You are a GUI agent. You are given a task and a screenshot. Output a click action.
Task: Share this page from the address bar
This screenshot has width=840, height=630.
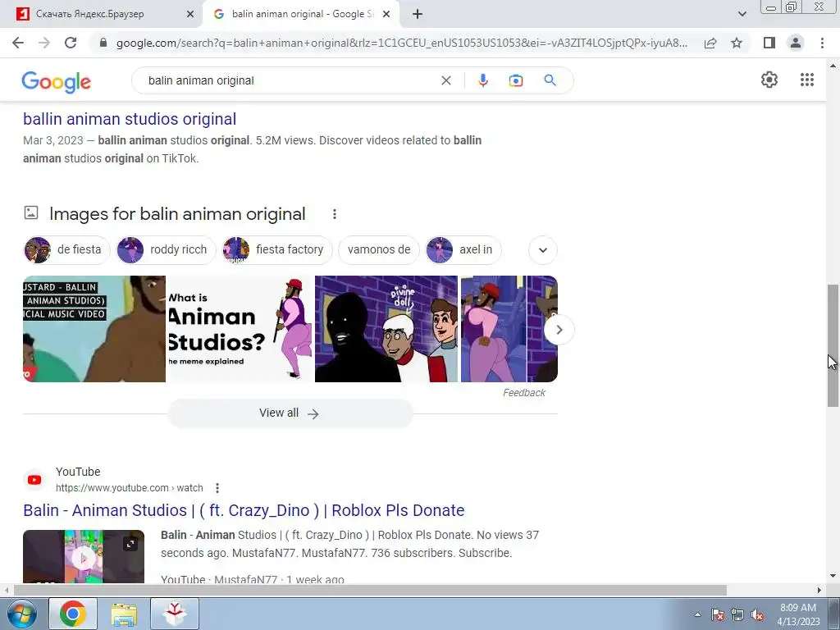pos(710,43)
